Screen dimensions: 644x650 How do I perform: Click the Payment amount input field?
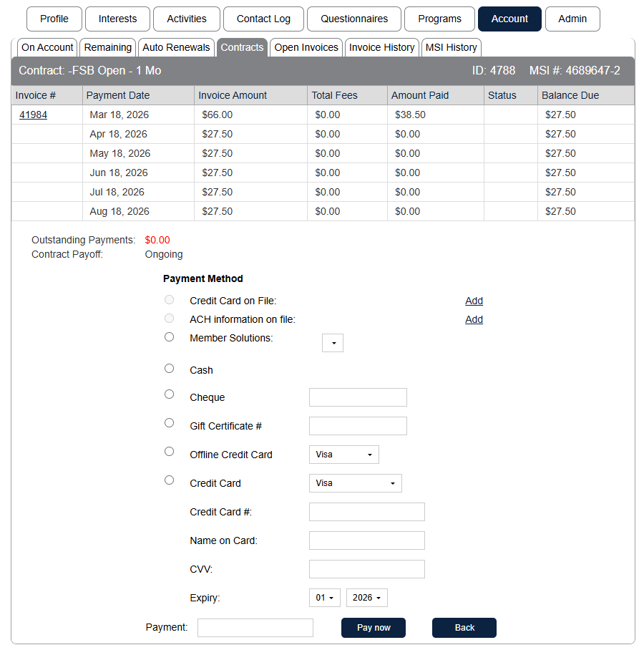coord(255,628)
